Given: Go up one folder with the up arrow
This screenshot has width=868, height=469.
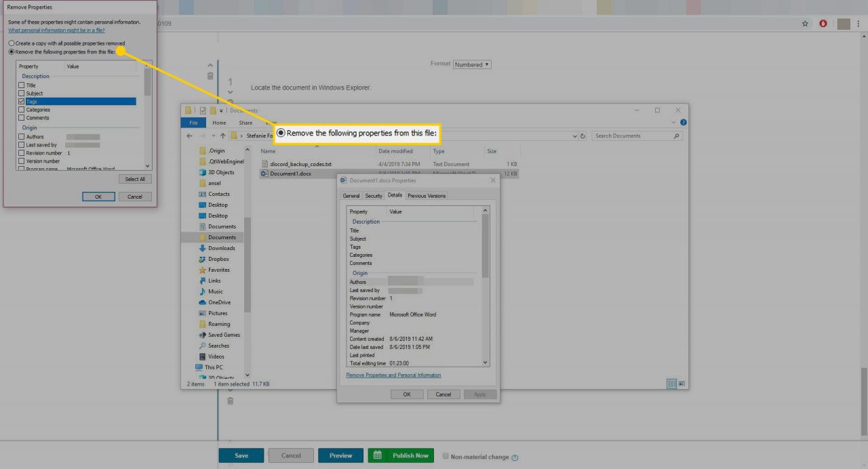Looking at the screenshot, I should tap(222, 136).
